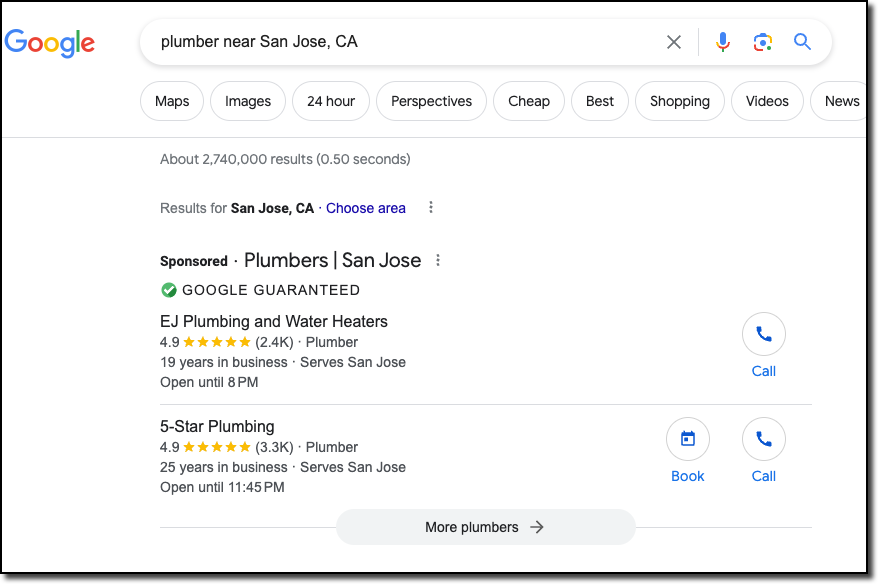Click star rating of 5-Star Plumbing
Image resolution: width=878 pixels, height=584 pixels.
pyautogui.click(x=217, y=447)
